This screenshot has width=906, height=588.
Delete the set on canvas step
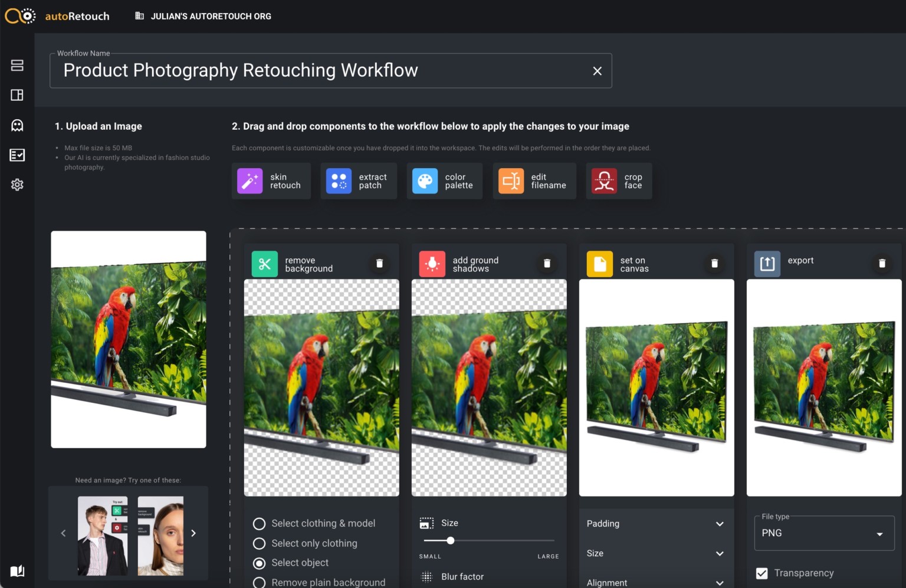[714, 264]
